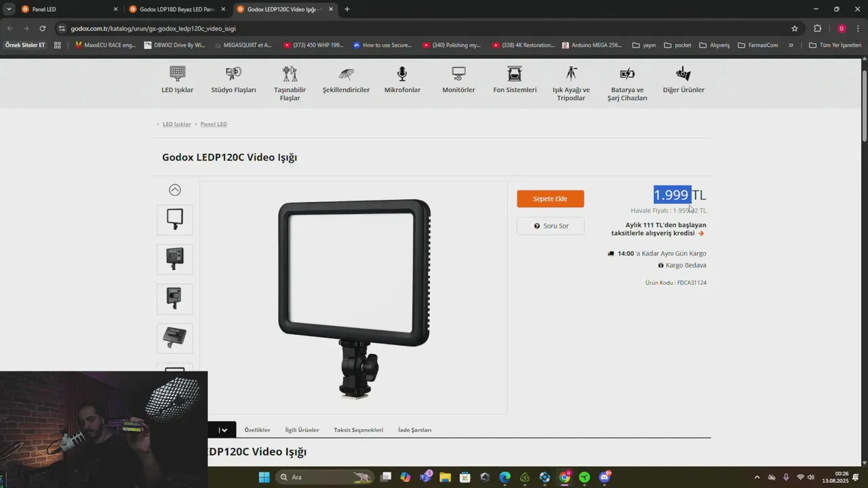Open Diğer Ürünler category icon
Image resolution: width=868 pixels, height=488 pixels.
[684, 73]
